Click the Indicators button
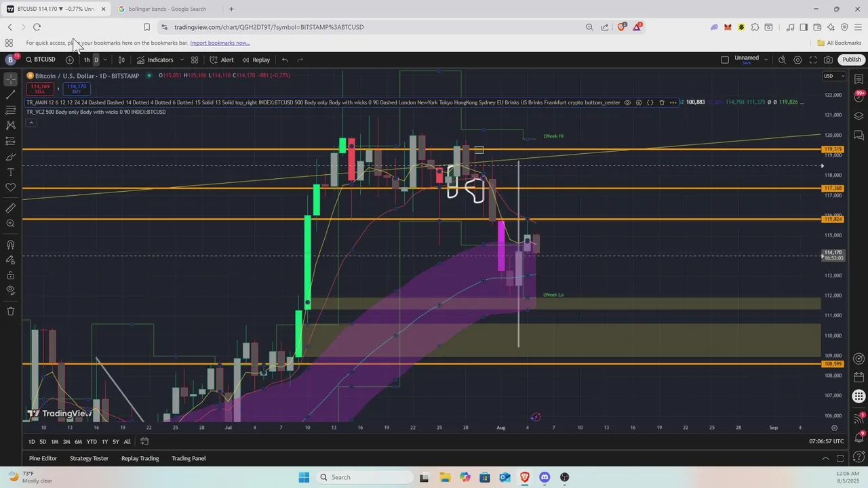This screenshot has height=488, width=868. pos(155,60)
